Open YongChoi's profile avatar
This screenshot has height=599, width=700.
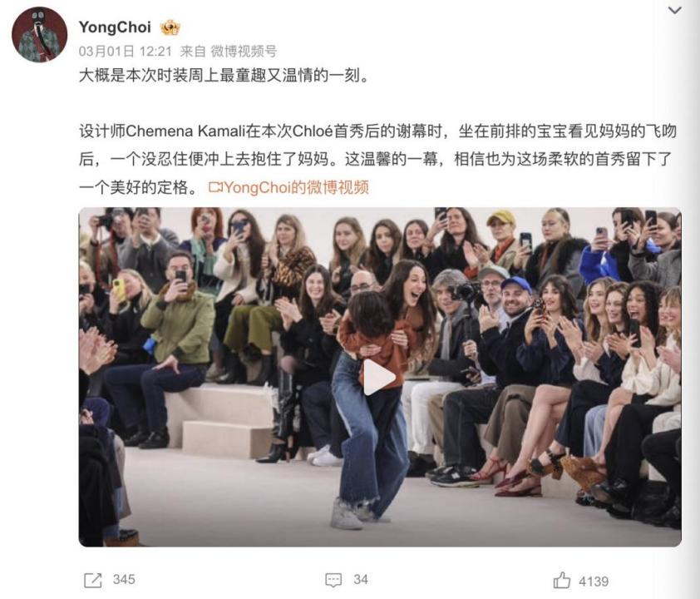point(39,34)
